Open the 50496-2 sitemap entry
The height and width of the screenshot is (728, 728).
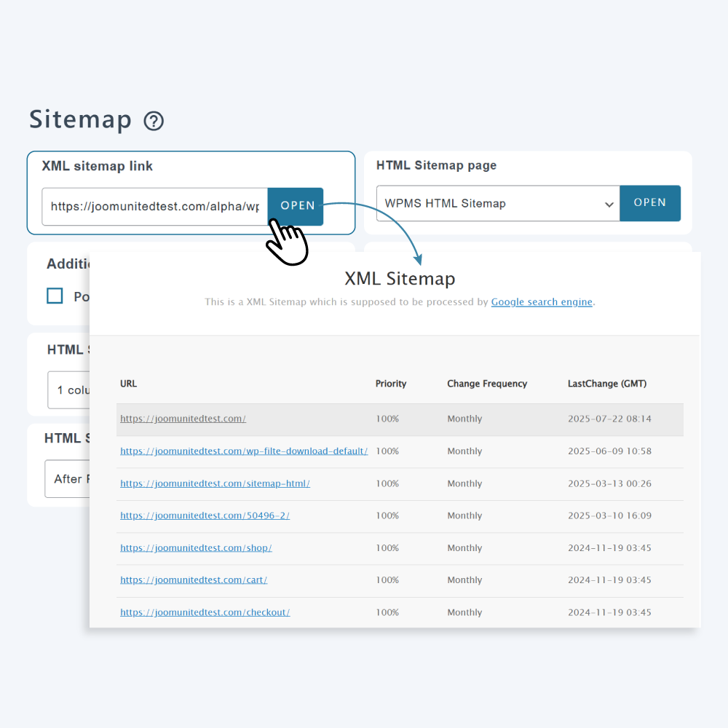coord(205,515)
